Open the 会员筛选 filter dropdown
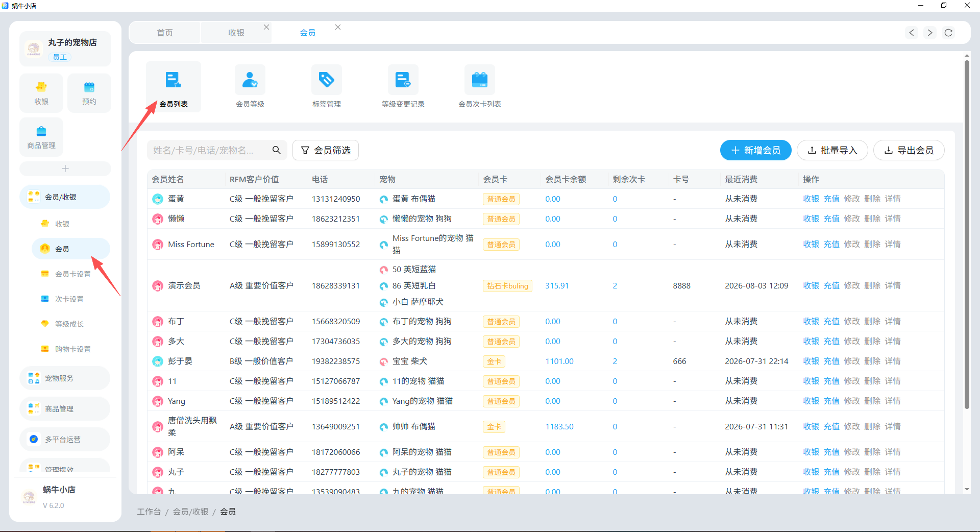This screenshot has width=980, height=532. pos(326,150)
